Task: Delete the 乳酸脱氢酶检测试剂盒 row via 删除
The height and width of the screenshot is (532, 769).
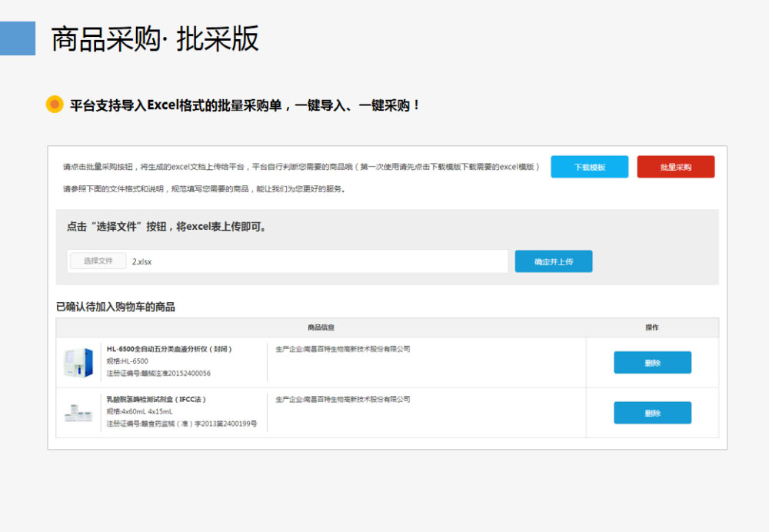Action: pyautogui.click(x=652, y=413)
